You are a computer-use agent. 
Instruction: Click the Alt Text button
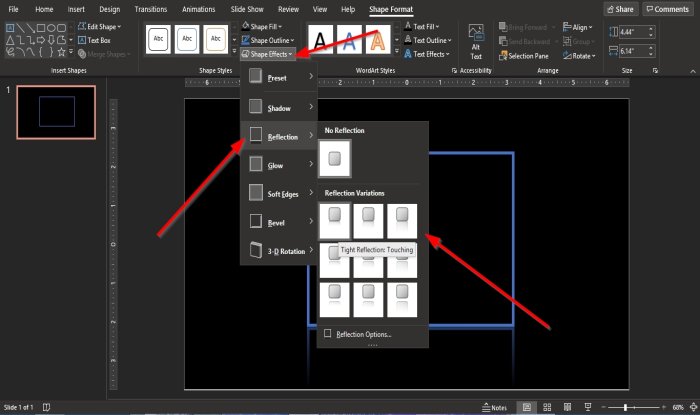point(476,42)
